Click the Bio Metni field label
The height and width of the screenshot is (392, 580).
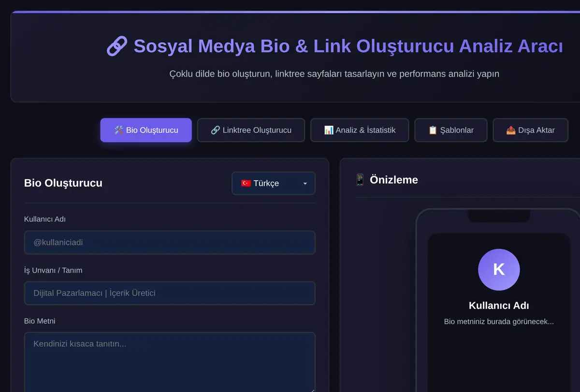[40, 321]
